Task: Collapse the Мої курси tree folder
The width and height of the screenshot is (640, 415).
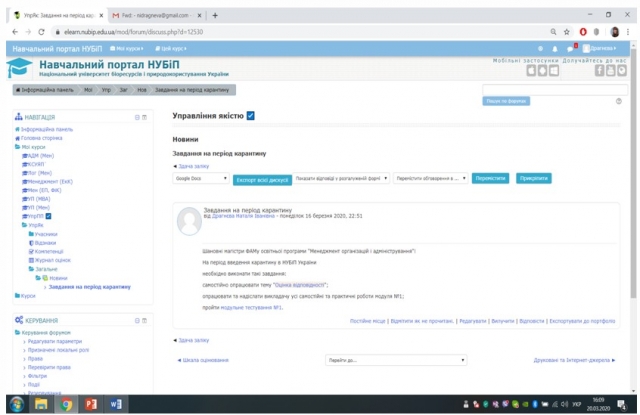Action: [x=18, y=147]
